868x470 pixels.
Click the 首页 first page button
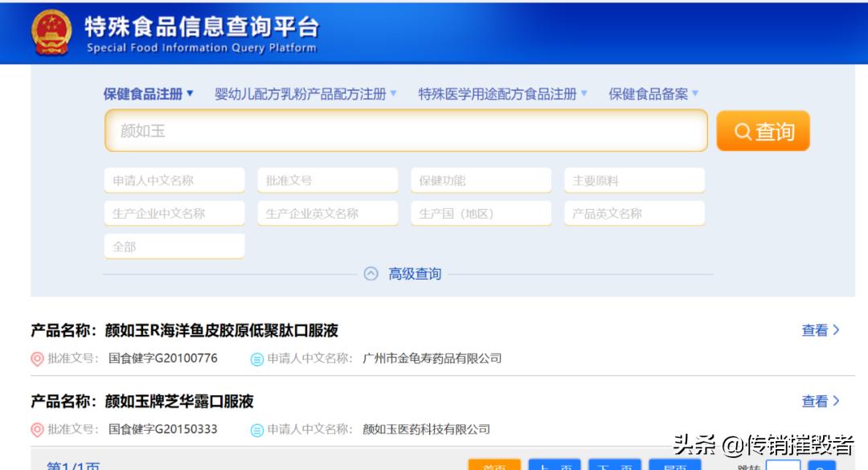(x=495, y=466)
